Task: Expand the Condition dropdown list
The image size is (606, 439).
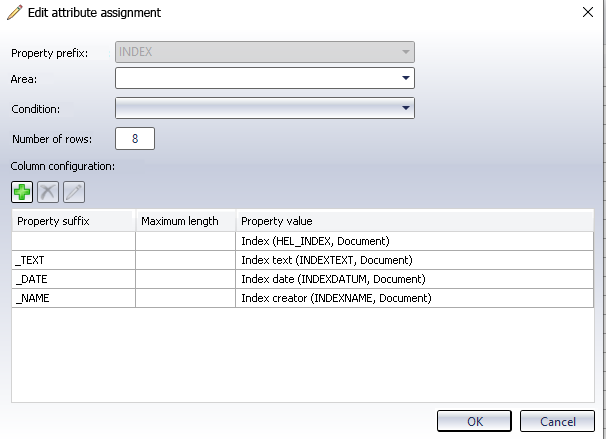Action: [405, 107]
